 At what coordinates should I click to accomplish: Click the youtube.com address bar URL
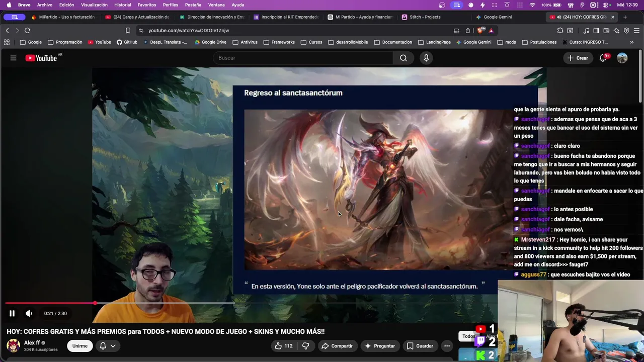click(189, 31)
